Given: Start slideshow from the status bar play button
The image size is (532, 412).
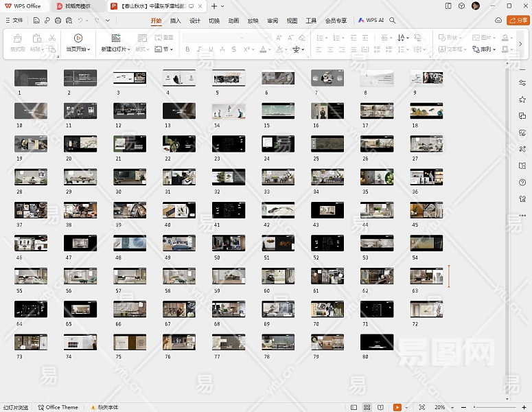Looking at the screenshot, I should click(397, 407).
